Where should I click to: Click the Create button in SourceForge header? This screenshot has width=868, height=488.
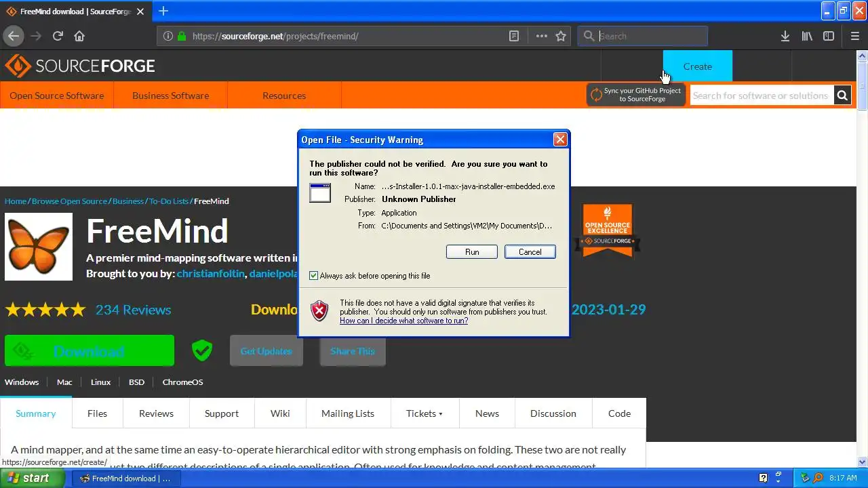(x=698, y=66)
